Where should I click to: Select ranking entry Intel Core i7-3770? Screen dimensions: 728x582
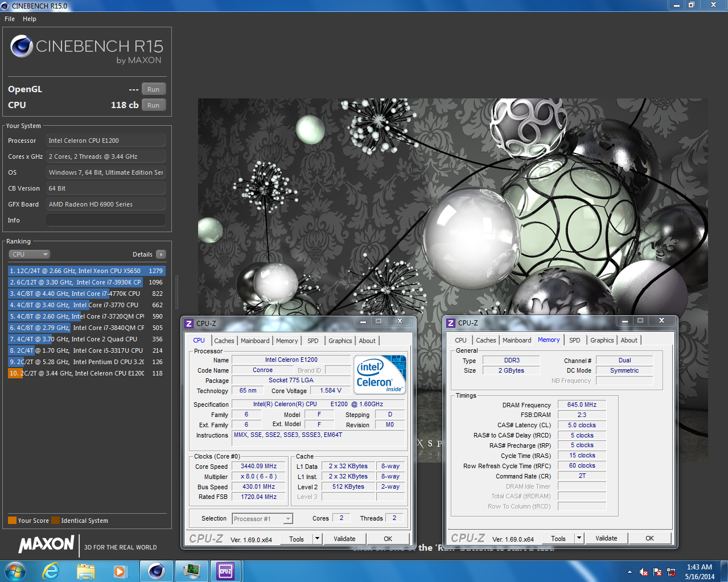pos(87,305)
